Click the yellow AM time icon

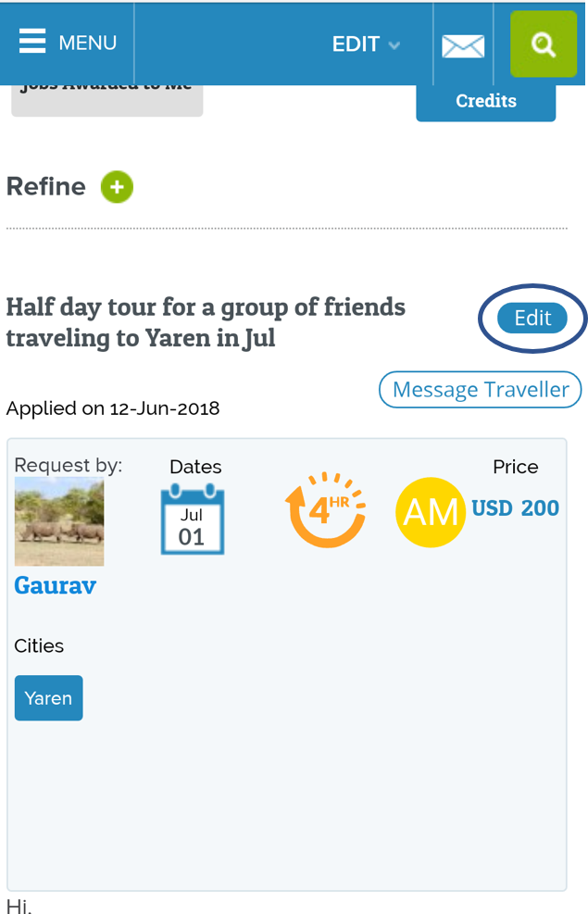[431, 512]
